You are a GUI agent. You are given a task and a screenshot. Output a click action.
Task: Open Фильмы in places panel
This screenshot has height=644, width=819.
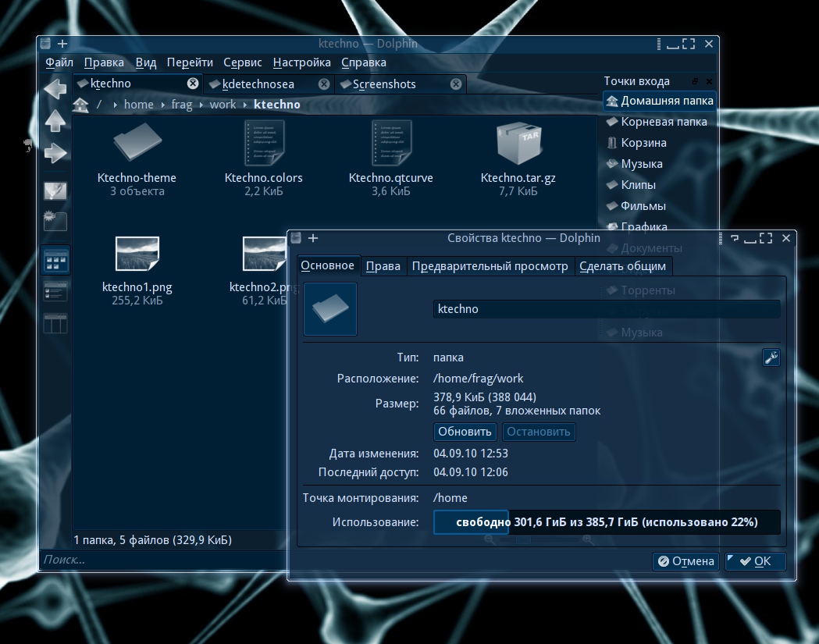[x=636, y=206]
